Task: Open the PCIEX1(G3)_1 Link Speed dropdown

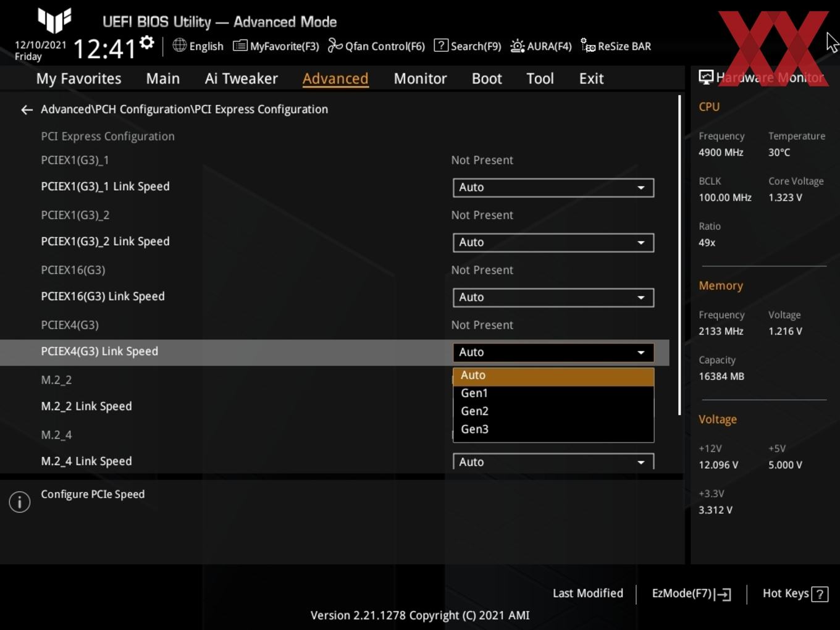Action: [x=553, y=187]
